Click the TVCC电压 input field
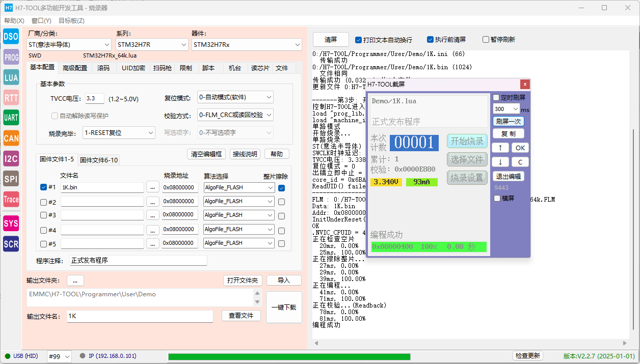Viewport: 640px width, 364px height. coord(94,98)
